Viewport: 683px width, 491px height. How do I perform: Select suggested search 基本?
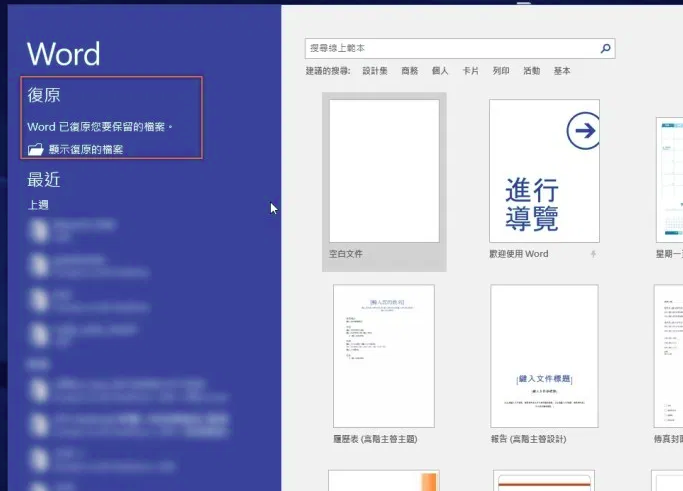coord(562,71)
